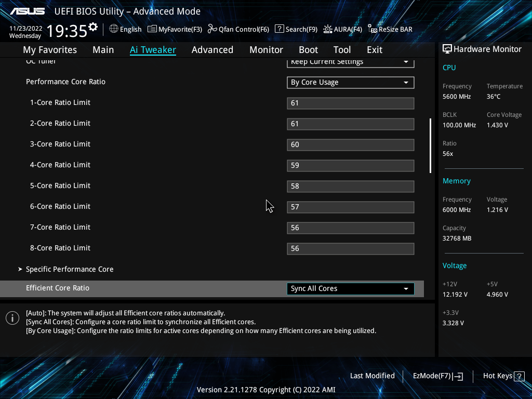Image resolution: width=532 pixels, height=399 pixels.
Task: Click the 19:35 clock display
Action: tap(67, 31)
